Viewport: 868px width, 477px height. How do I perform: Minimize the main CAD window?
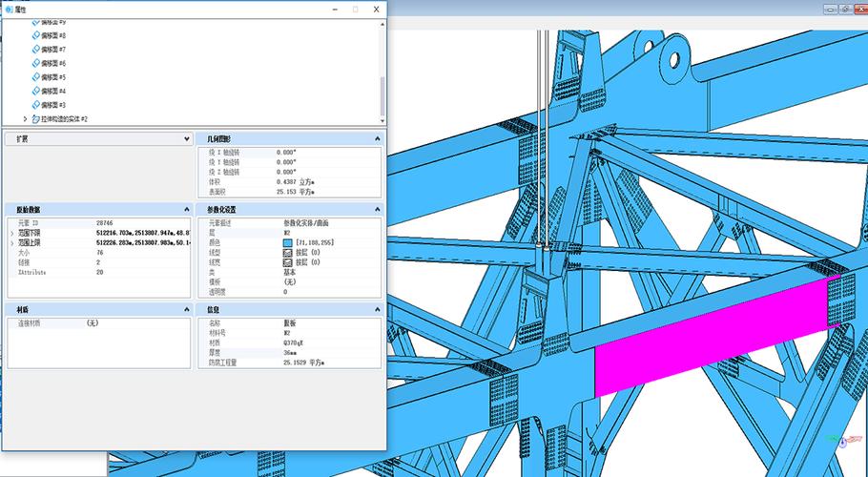830,9
